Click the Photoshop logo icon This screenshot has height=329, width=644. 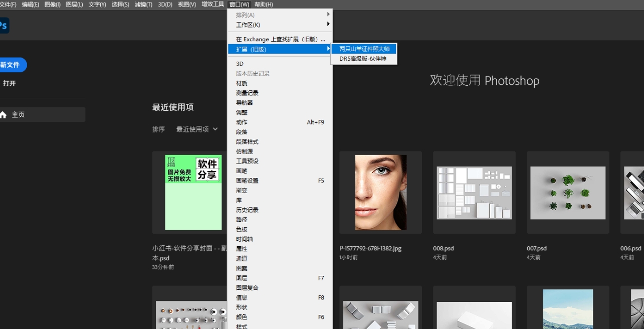4,26
